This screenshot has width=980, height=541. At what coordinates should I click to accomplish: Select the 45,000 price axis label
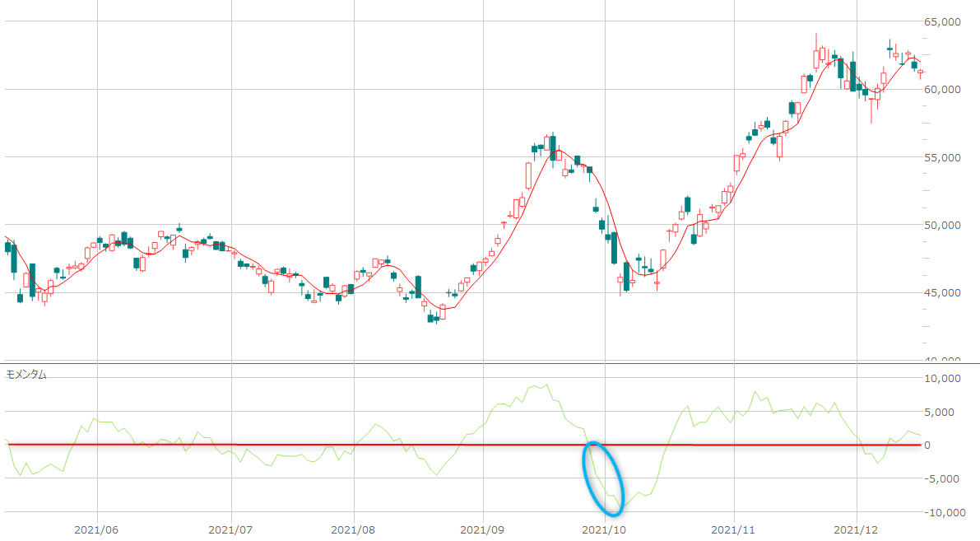[943, 292]
